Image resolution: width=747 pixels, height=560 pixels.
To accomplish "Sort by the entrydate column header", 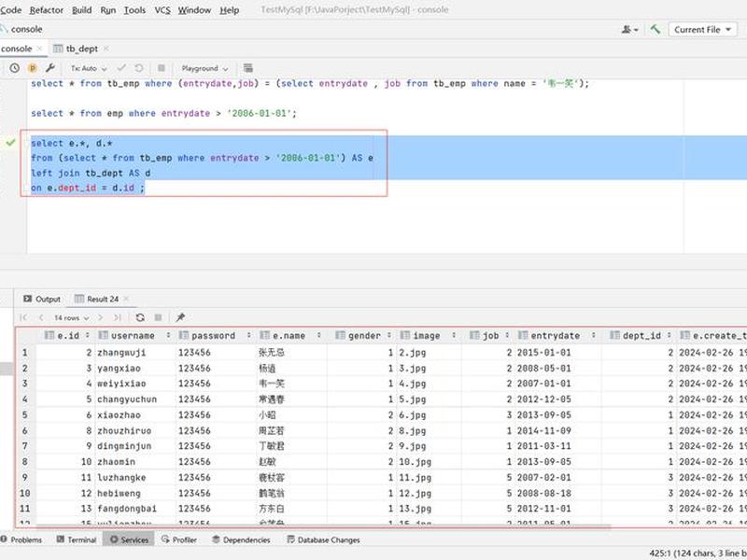I will (x=556, y=335).
